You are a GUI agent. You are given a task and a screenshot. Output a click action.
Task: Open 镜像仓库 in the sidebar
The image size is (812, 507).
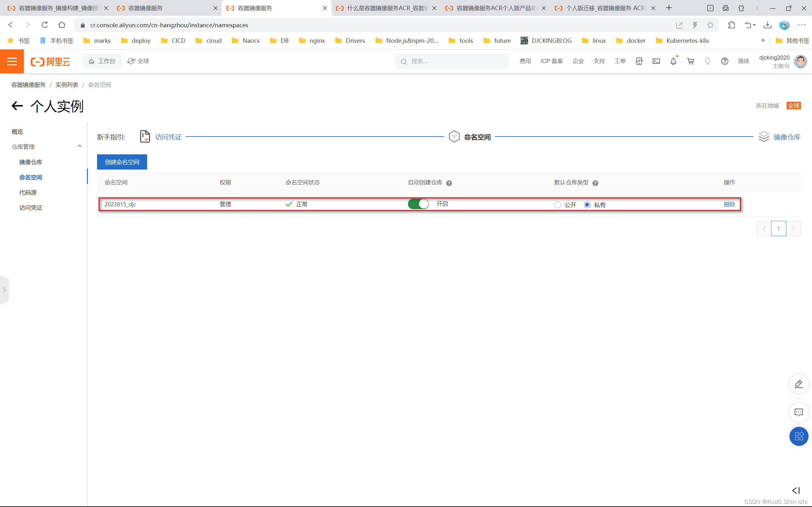coord(30,162)
